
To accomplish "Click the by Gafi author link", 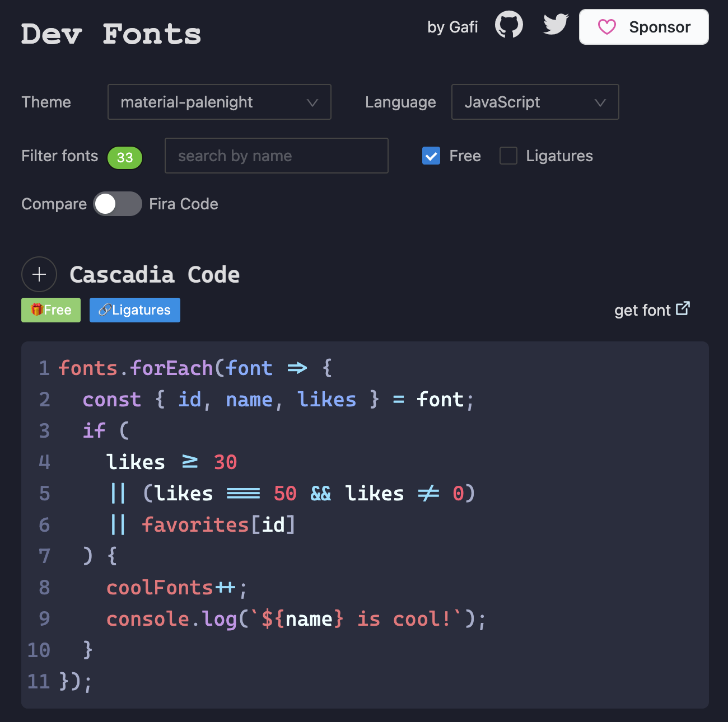I will [452, 27].
